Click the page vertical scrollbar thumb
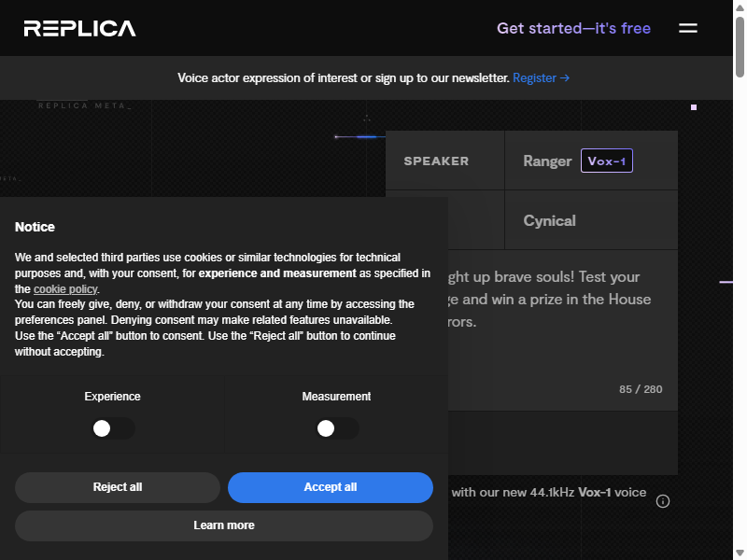The width and height of the screenshot is (747, 560). (740, 46)
